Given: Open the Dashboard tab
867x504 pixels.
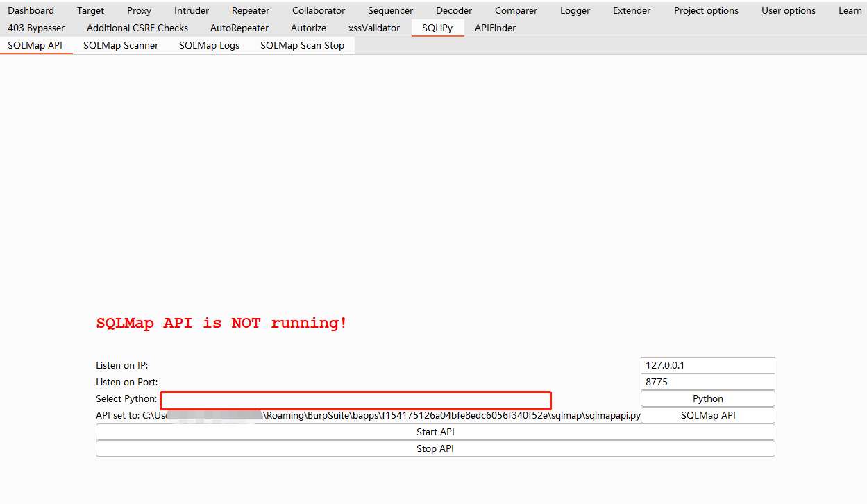Looking at the screenshot, I should 31,10.
